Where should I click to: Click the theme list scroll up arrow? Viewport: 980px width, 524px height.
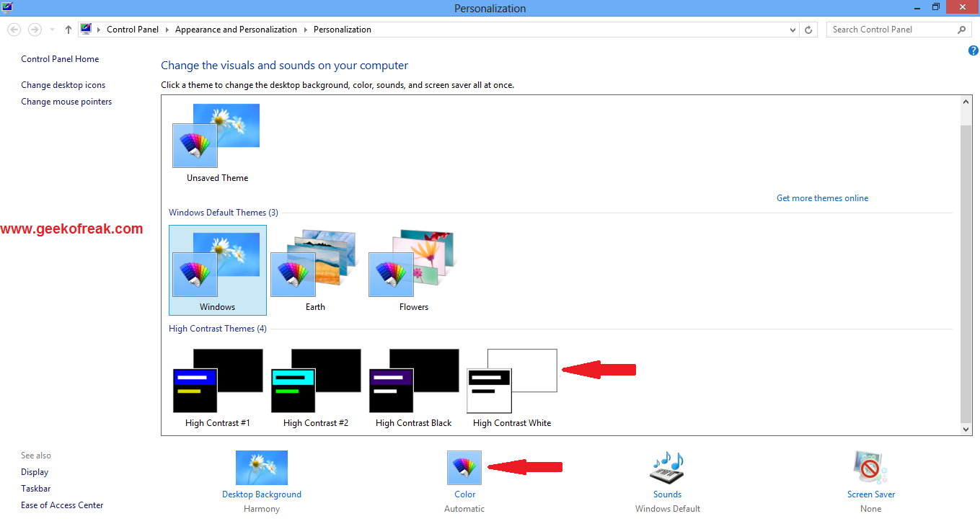pos(967,102)
